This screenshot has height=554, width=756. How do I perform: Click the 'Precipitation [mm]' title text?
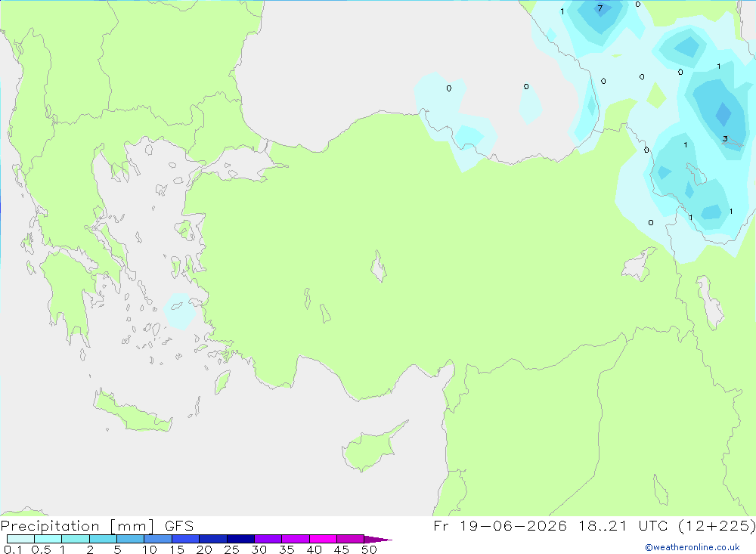pos(77,526)
